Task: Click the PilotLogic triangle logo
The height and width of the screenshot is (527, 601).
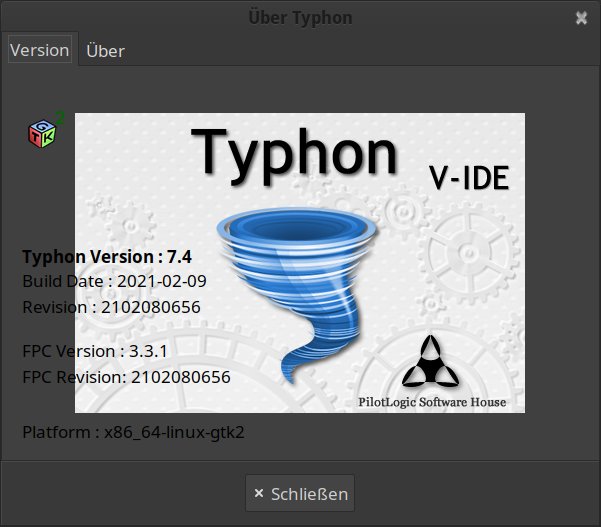Action: point(430,361)
